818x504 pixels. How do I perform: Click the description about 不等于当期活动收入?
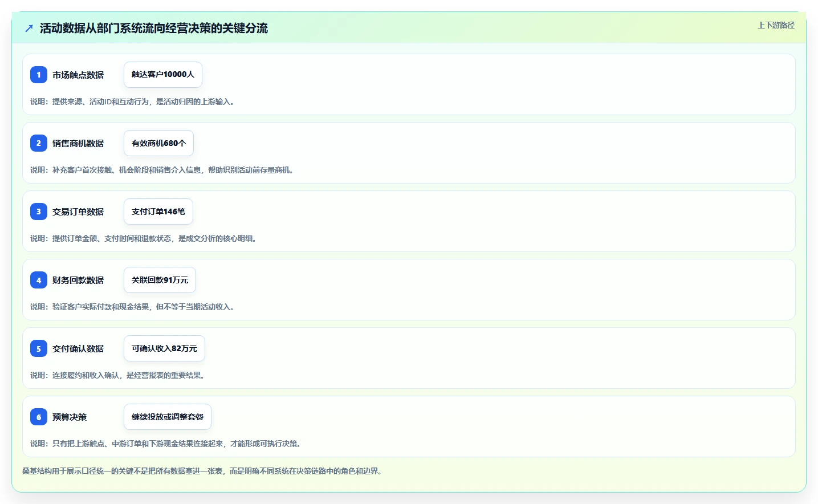coord(133,307)
